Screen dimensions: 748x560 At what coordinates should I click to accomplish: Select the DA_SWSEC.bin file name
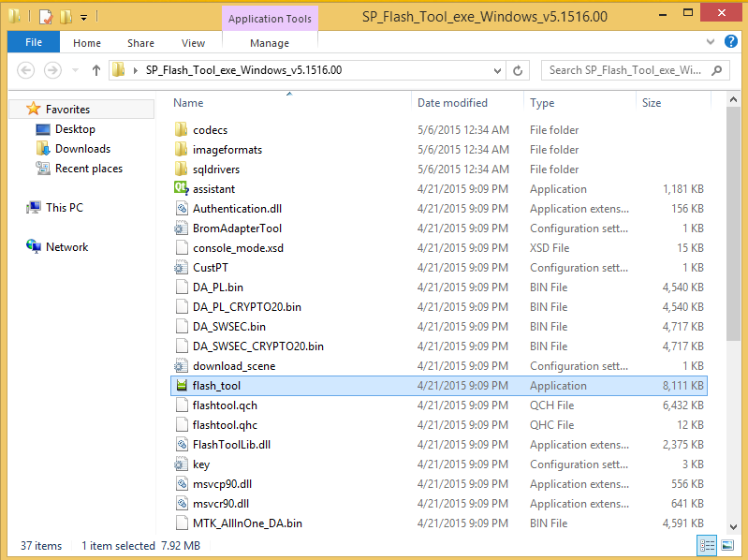pyautogui.click(x=229, y=326)
